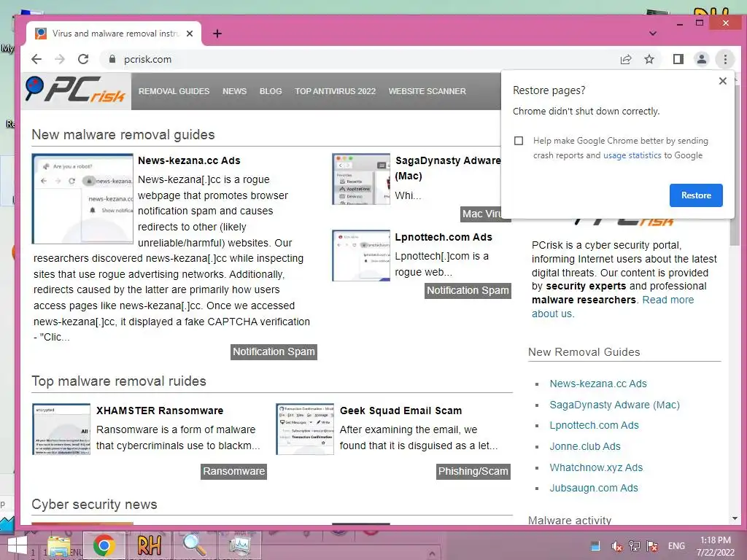Open the Read more about us link
This screenshot has width=747, height=560.
(x=668, y=300)
